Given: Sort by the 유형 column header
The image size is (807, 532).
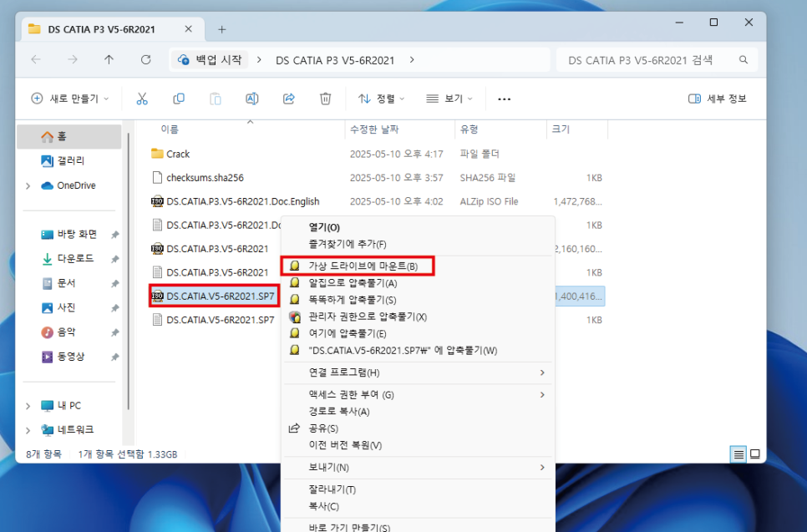Looking at the screenshot, I should 469,129.
